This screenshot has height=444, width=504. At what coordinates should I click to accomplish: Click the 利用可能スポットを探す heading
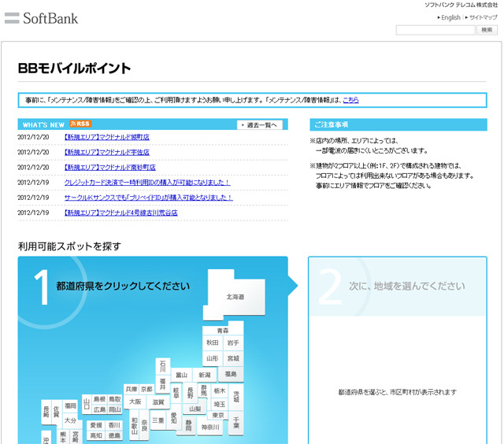click(x=69, y=246)
